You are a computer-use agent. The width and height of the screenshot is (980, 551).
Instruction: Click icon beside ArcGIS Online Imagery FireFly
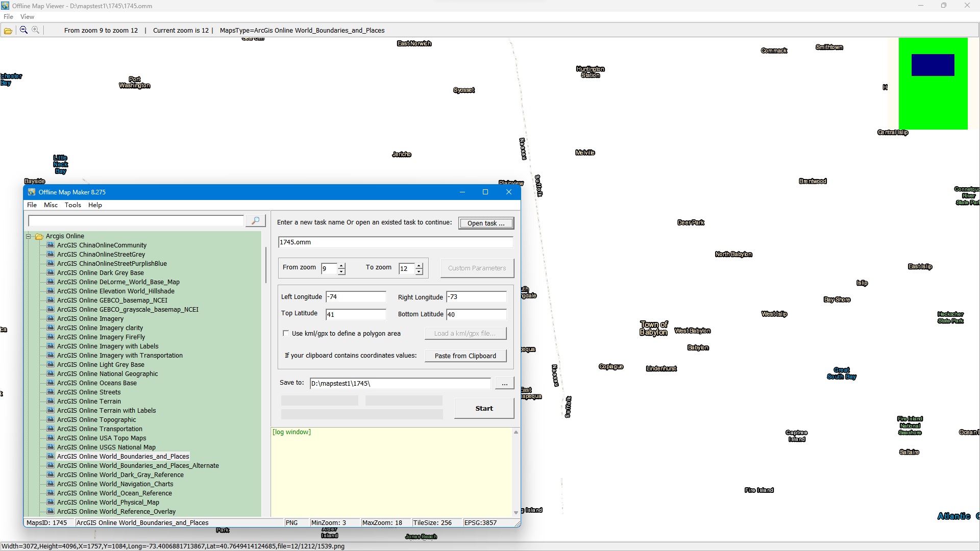point(51,337)
